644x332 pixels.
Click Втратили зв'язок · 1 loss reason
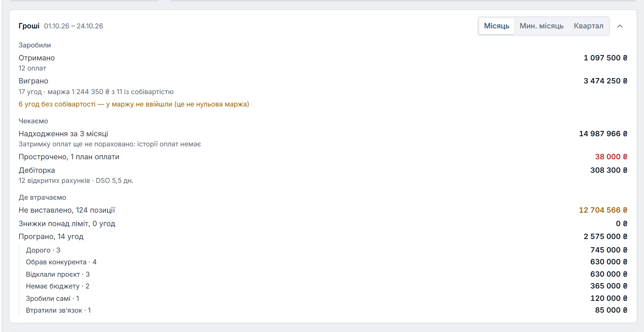pyautogui.click(x=58, y=310)
